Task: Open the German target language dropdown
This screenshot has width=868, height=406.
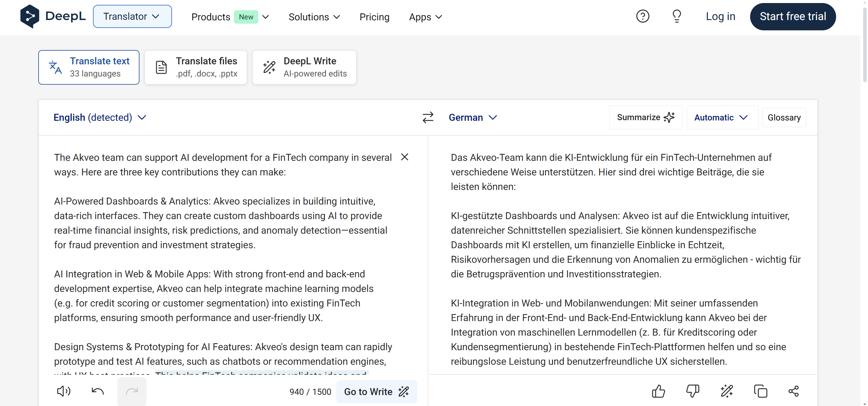Action: coord(472,117)
